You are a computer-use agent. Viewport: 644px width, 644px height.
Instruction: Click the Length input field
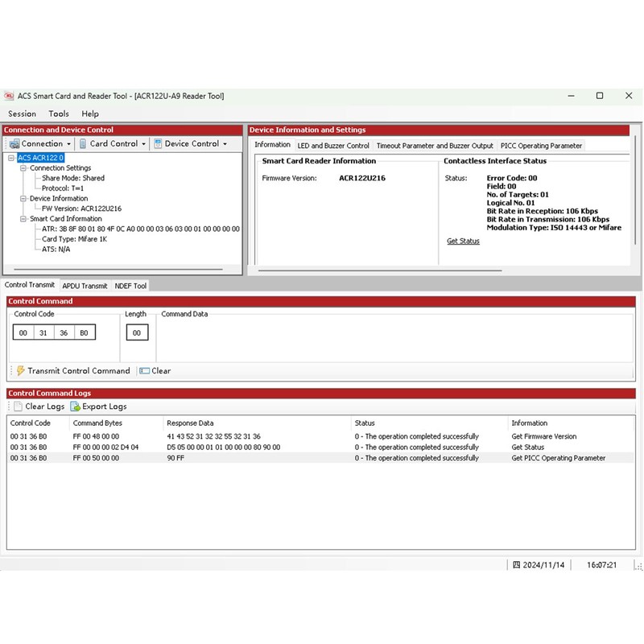coord(137,332)
